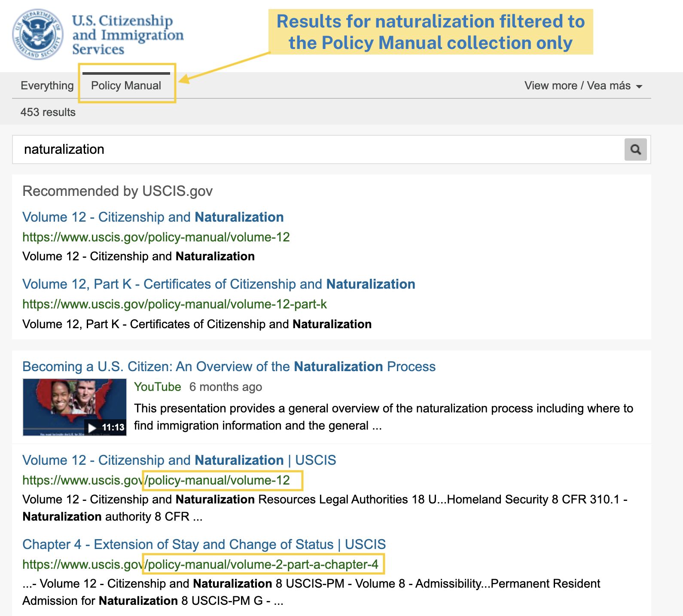Click the policy-manual/volume-12-part-k URL

click(x=174, y=304)
